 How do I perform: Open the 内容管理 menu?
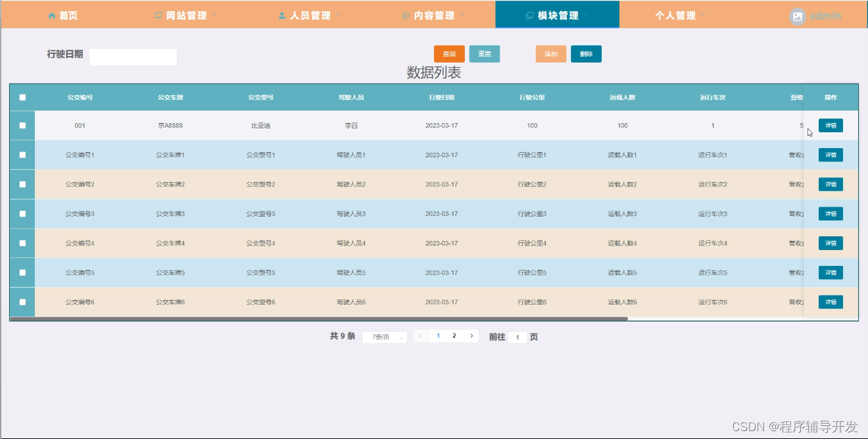[433, 15]
